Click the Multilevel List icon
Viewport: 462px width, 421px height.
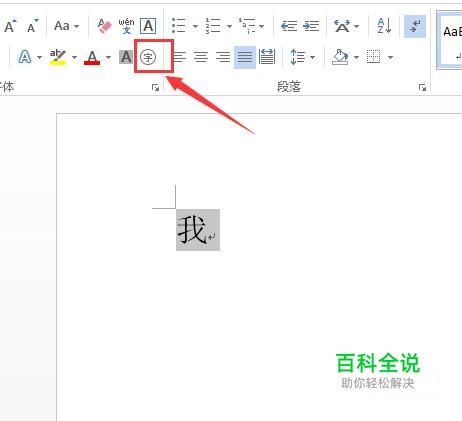[x=247, y=26]
